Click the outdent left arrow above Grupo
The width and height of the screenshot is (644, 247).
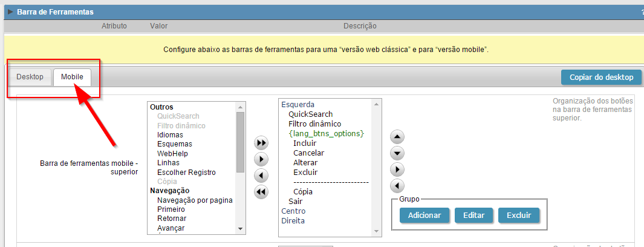(398, 186)
